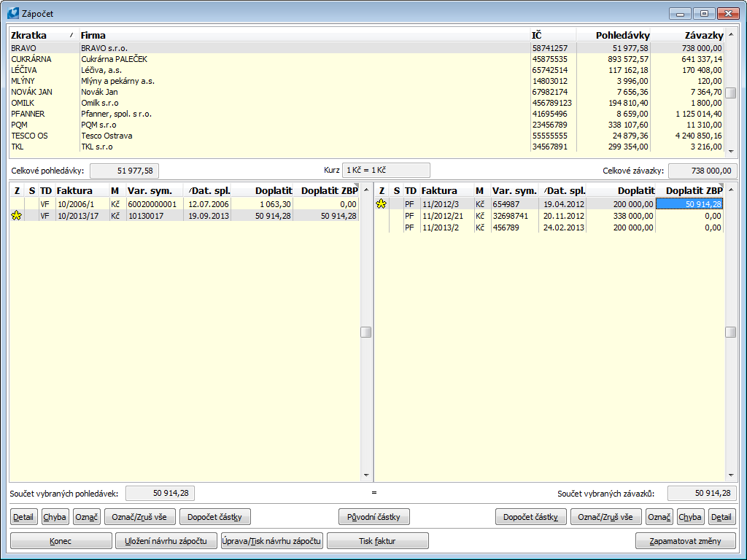This screenshot has height=560, width=747.
Task: Click variable symbol 654987 cell
Action: pyautogui.click(x=514, y=204)
